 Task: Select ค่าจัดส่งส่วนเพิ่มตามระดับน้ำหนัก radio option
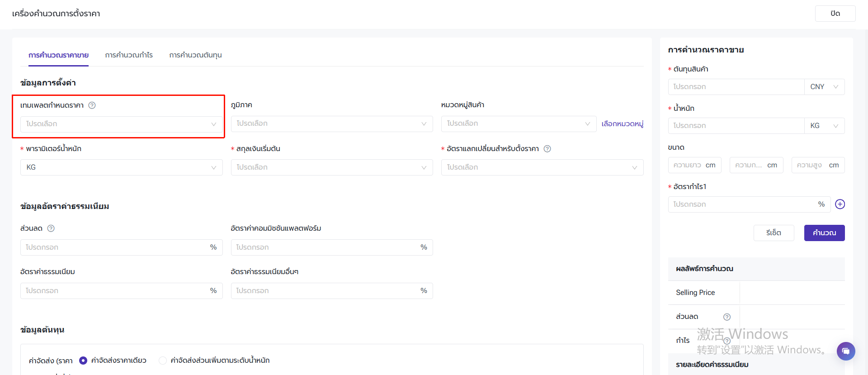click(x=163, y=361)
